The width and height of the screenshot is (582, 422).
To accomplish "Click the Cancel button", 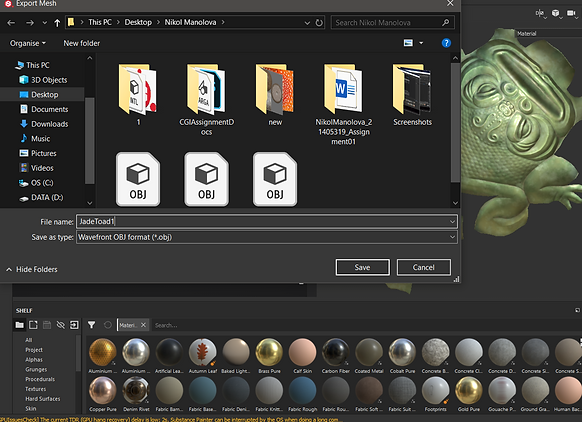I will point(424,267).
